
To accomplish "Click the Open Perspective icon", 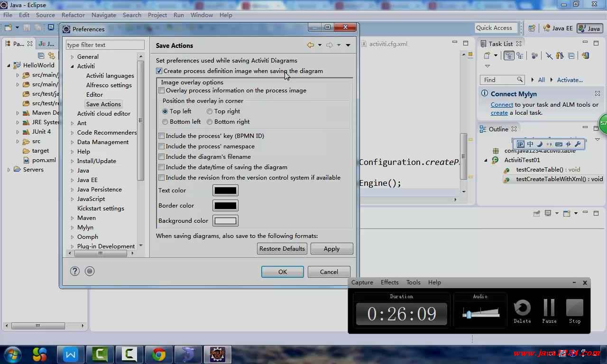I will (532, 28).
